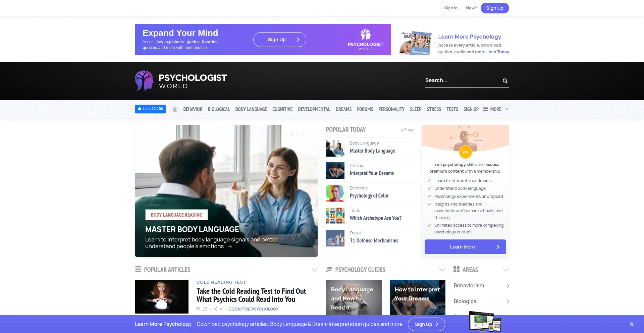Click the yellow key membership icon

(x=465, y=152)
